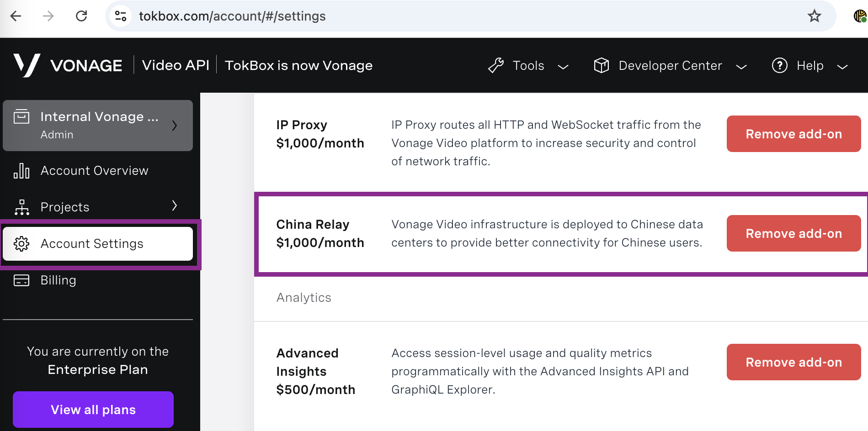Image resolution: width=868 pixels, height=431 pixels.
Task: Click the Account Overview bar chart icon
Action: [x=21, y=171]
